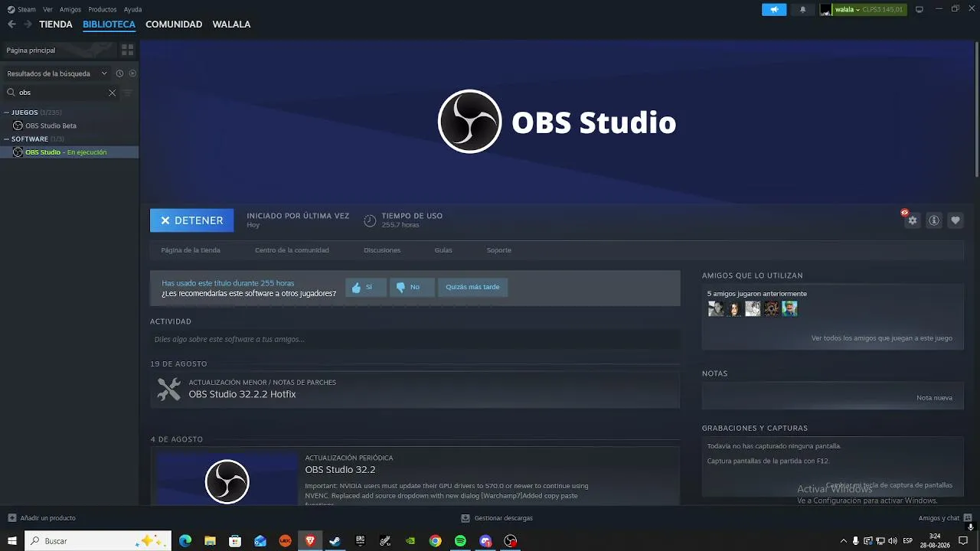Open NVIDIA app from the taskbar
Image resolution: width=980 pixels, height=551 pixels.
[410, 541]
